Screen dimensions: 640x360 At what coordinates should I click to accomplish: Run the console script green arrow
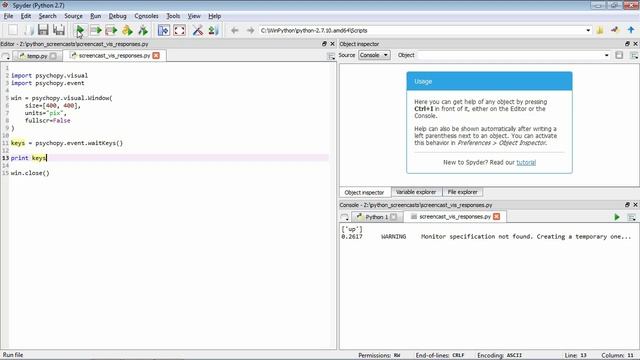pos(617,217)
